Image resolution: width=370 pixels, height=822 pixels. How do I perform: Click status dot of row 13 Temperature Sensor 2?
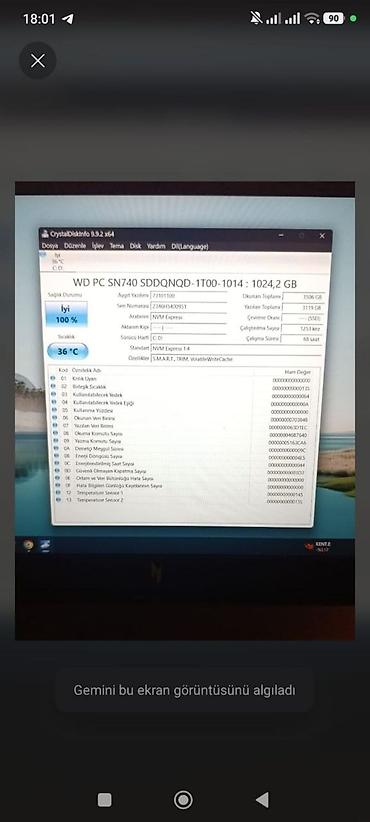pos(58,500)
